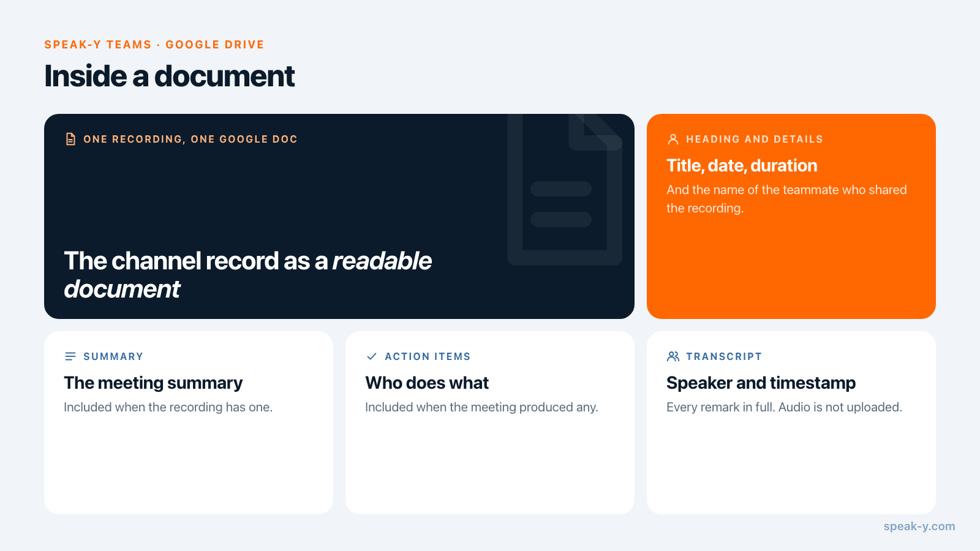The width and height of the screenshot is (980, 551).
Task: Click 'The meeting summary' heading
Action: click(153, 383)
